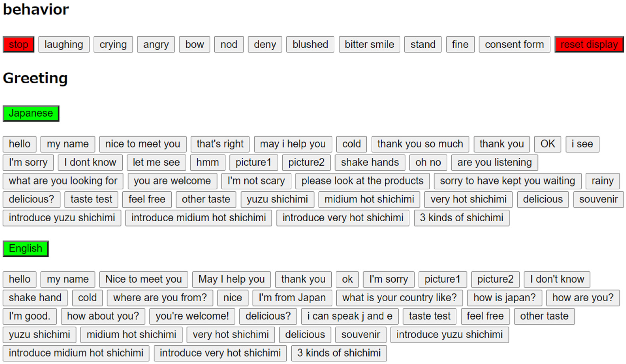This screenshot has height=364, width=626.
Task: Trigger the blushed expression
Action: click(310, 44)
